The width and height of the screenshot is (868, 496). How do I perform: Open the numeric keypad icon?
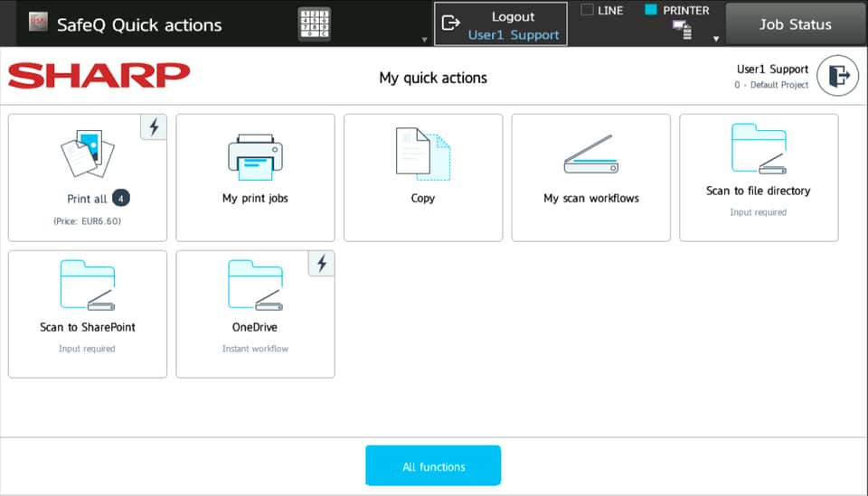[314, 24]
